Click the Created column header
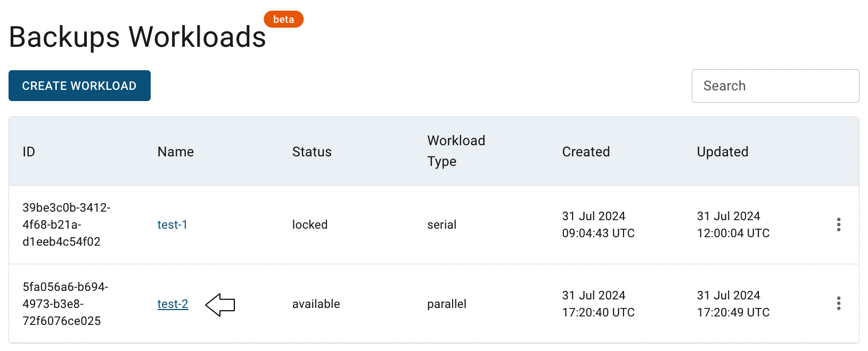 point(586,152)
